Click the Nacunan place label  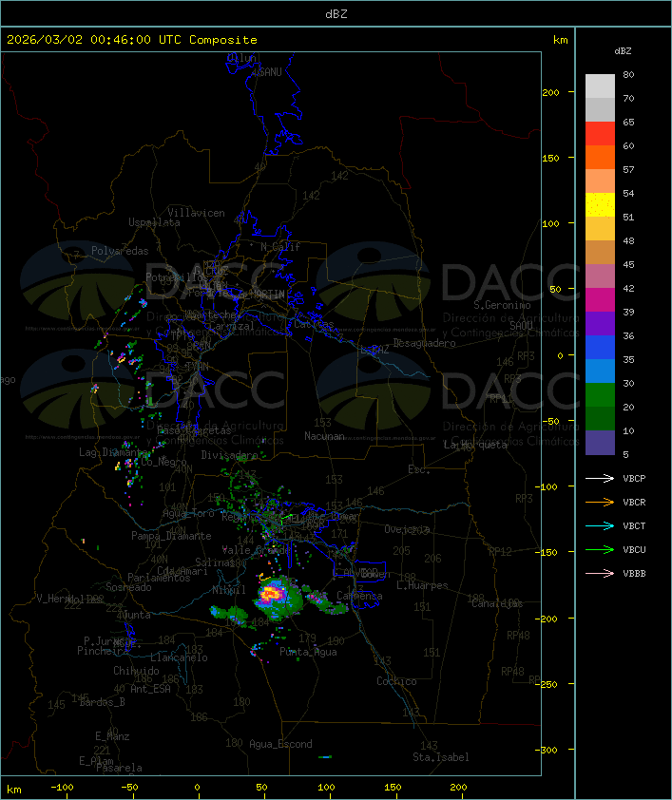[324, 436]
